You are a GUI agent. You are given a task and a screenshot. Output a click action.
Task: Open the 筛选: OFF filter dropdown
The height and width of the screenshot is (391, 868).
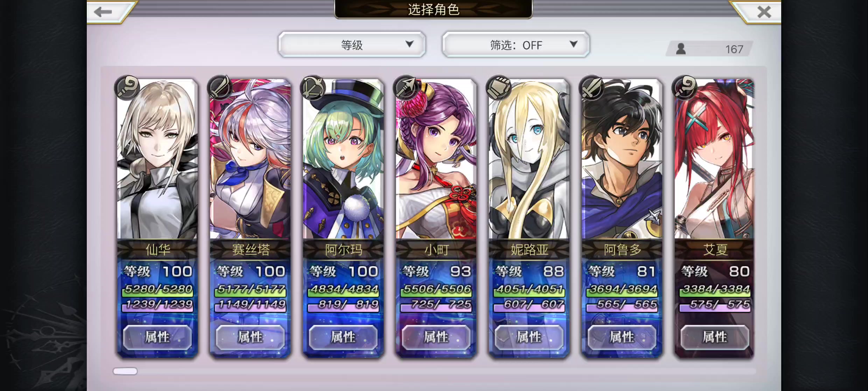pyautogui.click(x=516, y=44)
